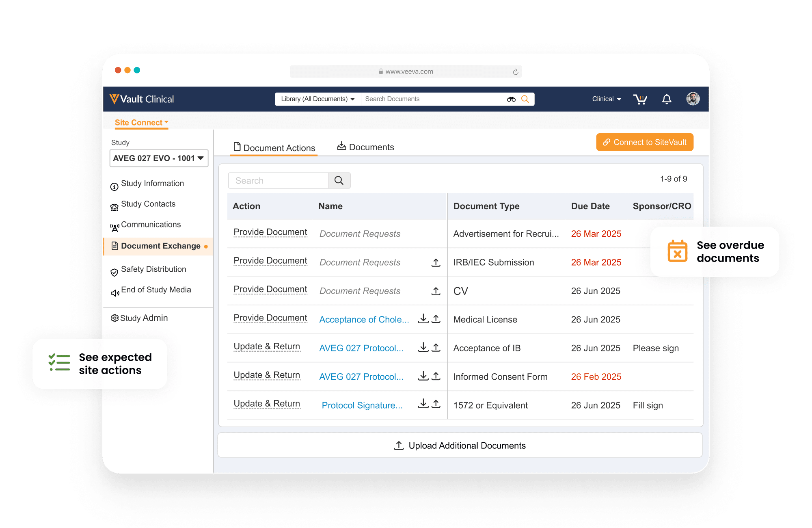Expand the Clinical menu dropdown
Viewport: 812px width, 528px height.
(x=606, y=99)
